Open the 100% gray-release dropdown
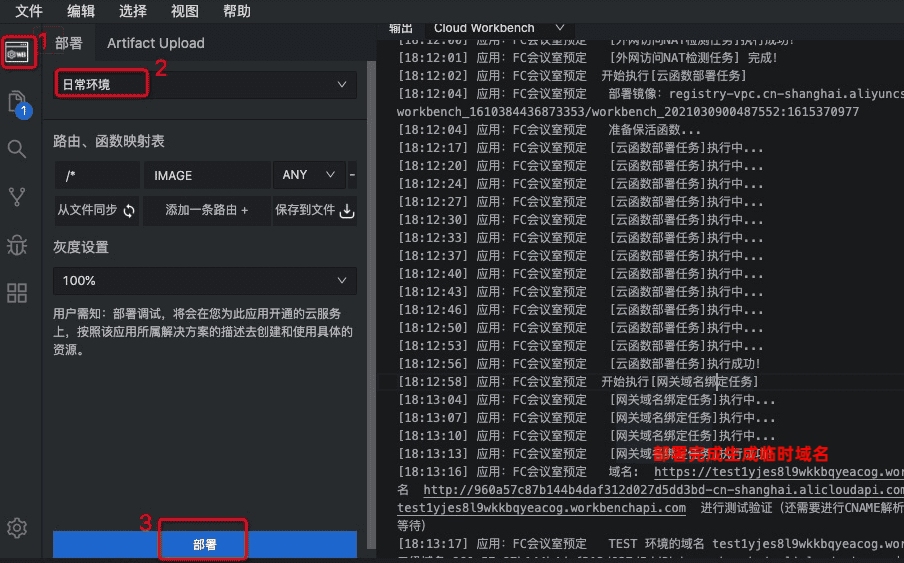 click(205, 281)
